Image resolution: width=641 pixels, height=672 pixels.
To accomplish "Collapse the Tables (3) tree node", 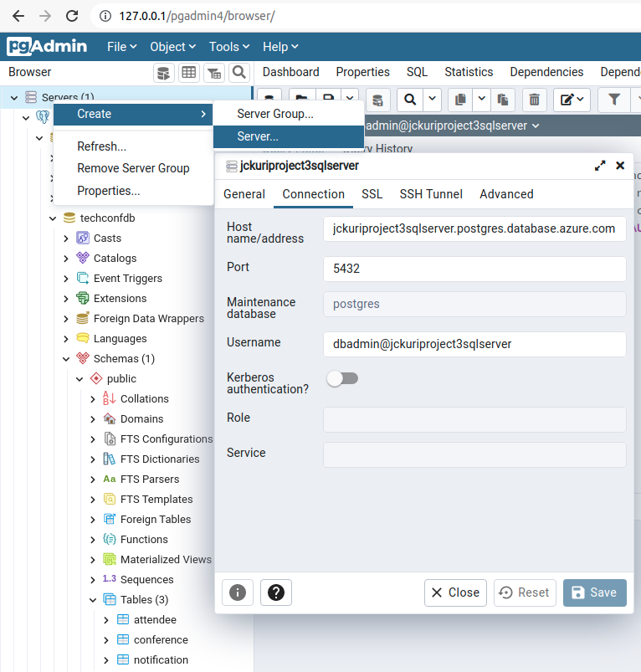I will pyautogui.click(x=93, y=600).
